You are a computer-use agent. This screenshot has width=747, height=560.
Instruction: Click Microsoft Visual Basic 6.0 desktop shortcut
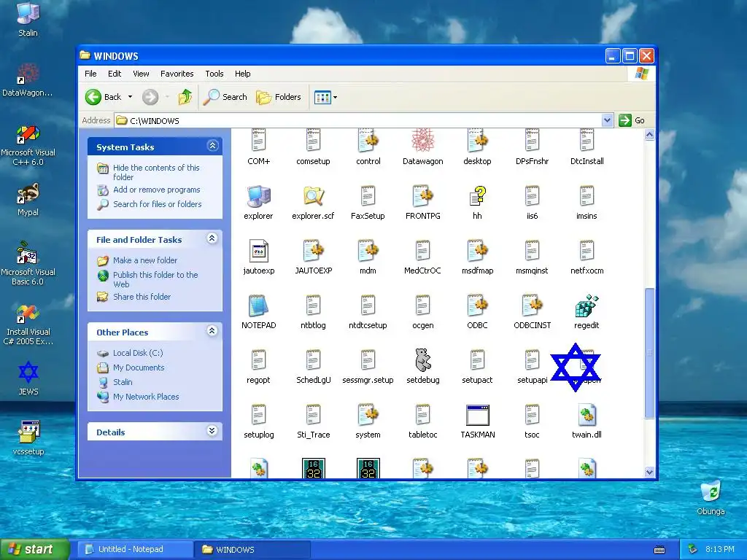(x=28, y=263)
